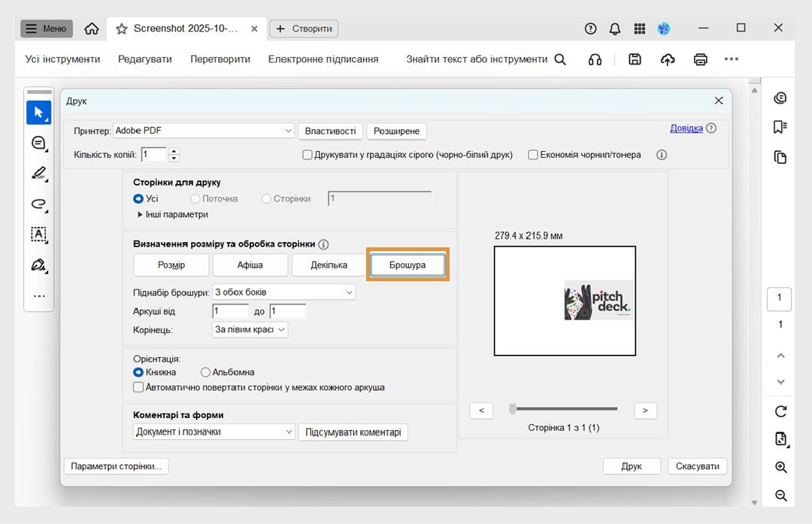The width and height of the screenshot is (812, 524).
Task: Open the Принтер Adobe PDF dropdown
Action: [204, 131]
